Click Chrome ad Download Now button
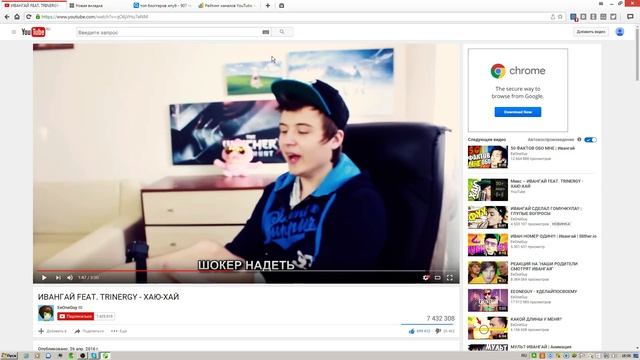 pyautogui.click(x=518, y=112)
